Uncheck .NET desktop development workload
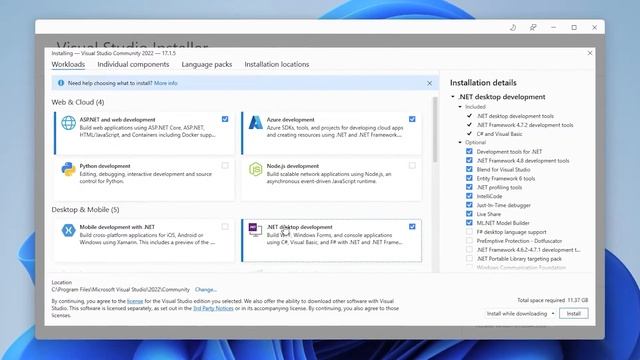This screenshot has height=360, width=640. 412,227
